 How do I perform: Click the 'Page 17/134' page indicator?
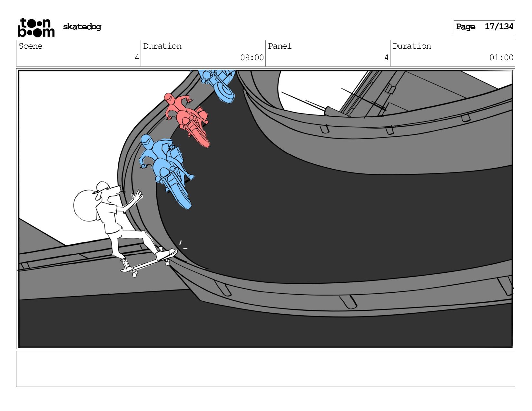pos(484,27)
